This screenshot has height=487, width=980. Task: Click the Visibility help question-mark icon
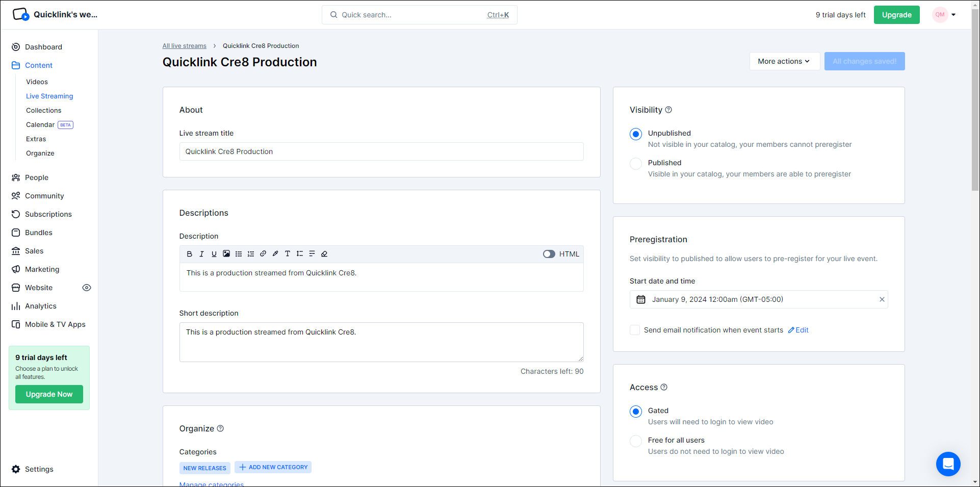point(668,110)
